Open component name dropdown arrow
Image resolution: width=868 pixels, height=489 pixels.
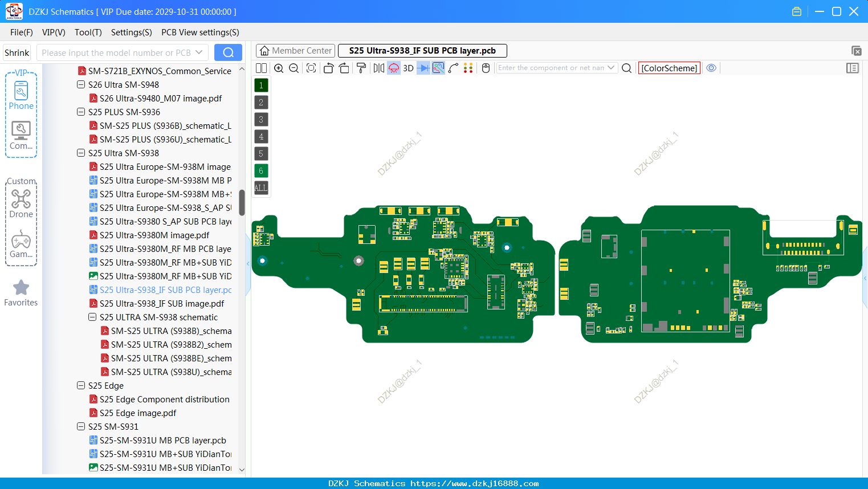611,67
